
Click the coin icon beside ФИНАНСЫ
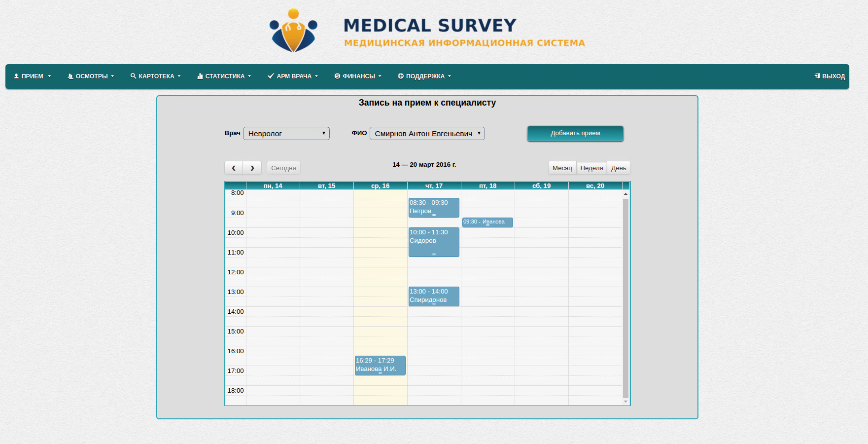point(337,76)
